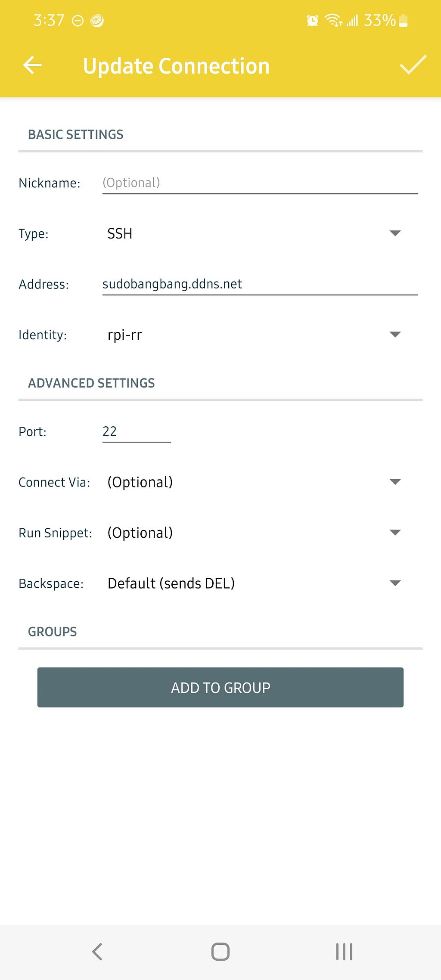This screenshot has width=441, height=980.
Task: Select the SSH connection type value
Action: pyautogui.click(x=120, y=233)
